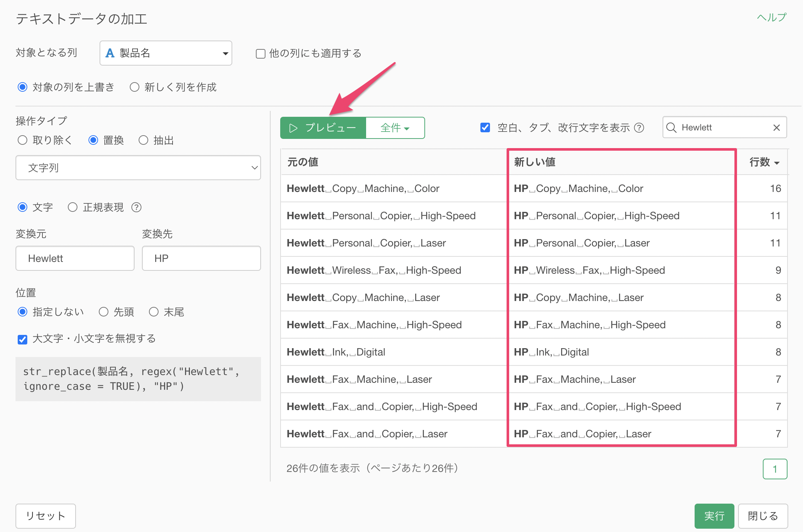
Task: Choose 取り除く operation type
Action: [x=22, y=140]
